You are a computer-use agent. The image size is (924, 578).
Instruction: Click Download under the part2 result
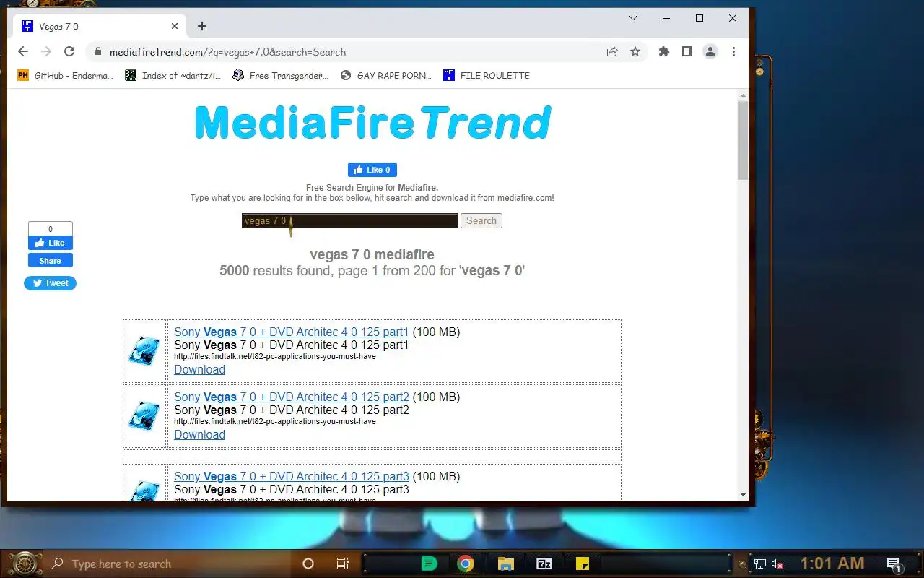pyautogui.click(x=199, y=435)
